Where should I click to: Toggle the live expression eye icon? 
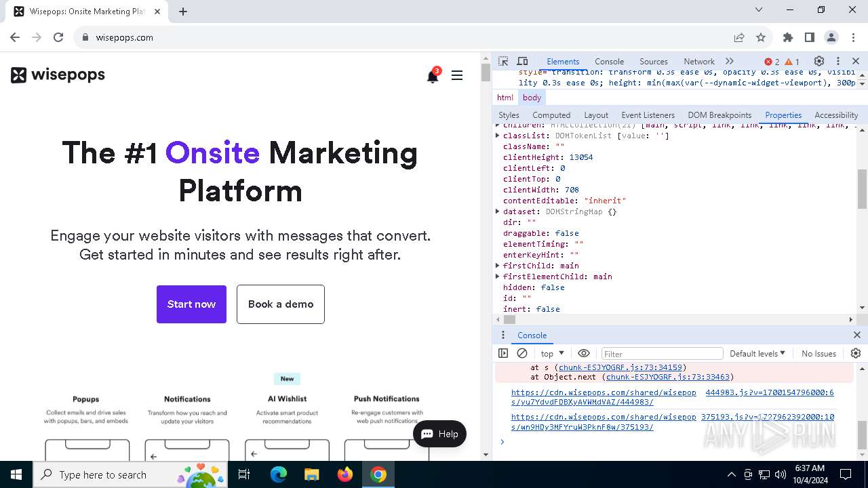pyautogui.click(x=584, y=353)
